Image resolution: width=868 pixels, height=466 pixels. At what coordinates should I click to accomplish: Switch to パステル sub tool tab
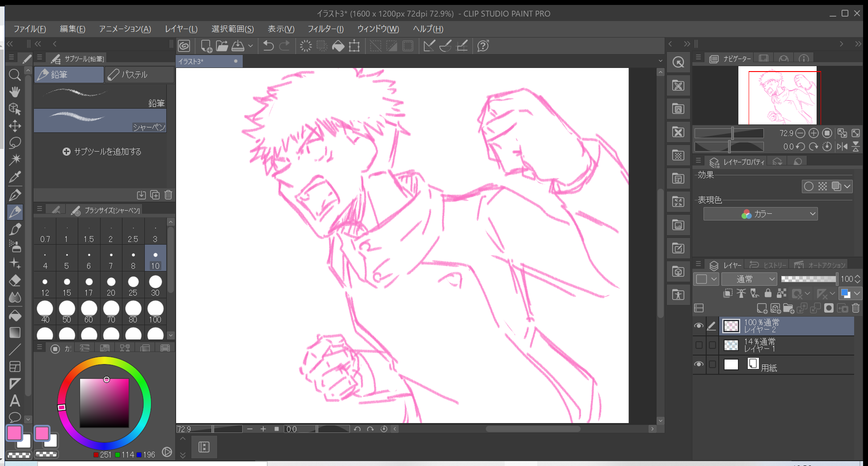pyautogui.click(x=139, y=75)
